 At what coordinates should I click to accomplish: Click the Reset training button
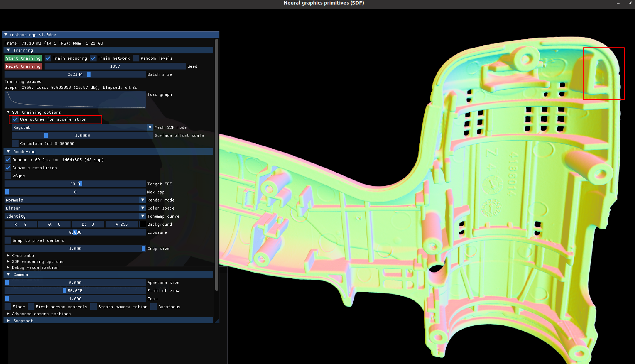click(23, 66)
